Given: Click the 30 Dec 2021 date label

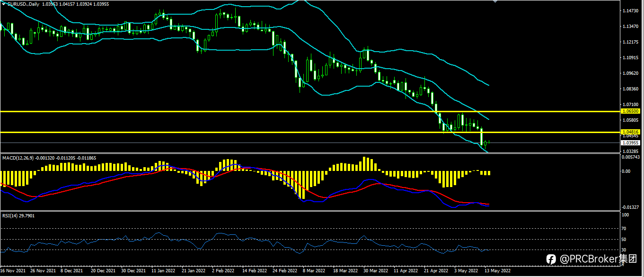Looking at the screenshot, I should tap(133, 271).
